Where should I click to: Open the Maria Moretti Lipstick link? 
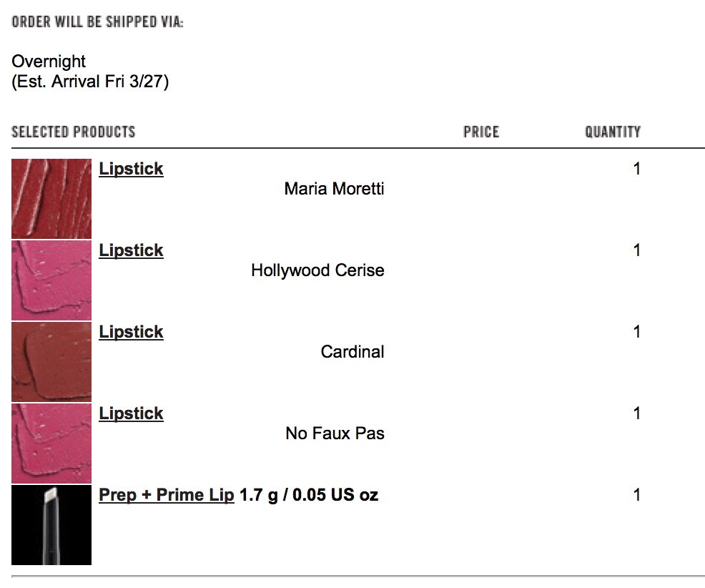pyautogui.click(x=131, y=169)
